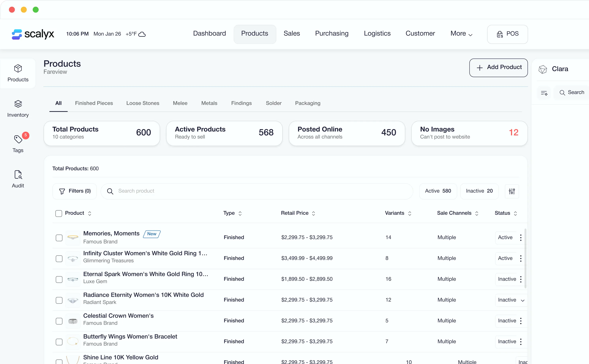
Task: Open the Posted Online 450 card
Action: click(x=347, y=133)
